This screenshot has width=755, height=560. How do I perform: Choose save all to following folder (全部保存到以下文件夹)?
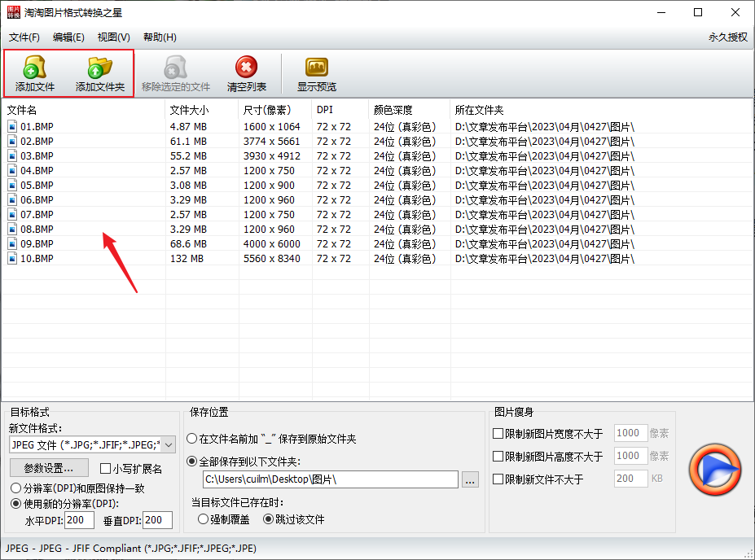click(191, 462)
